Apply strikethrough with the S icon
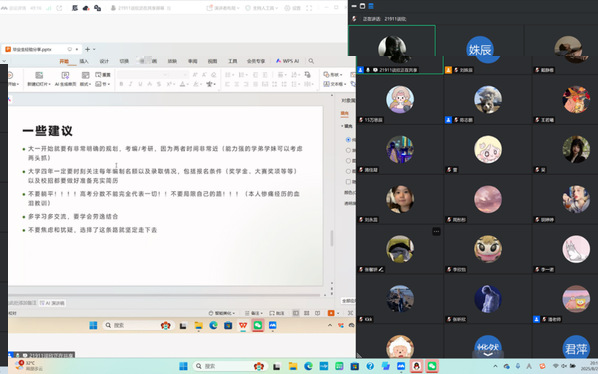The image size is (598, 374). 159,84
